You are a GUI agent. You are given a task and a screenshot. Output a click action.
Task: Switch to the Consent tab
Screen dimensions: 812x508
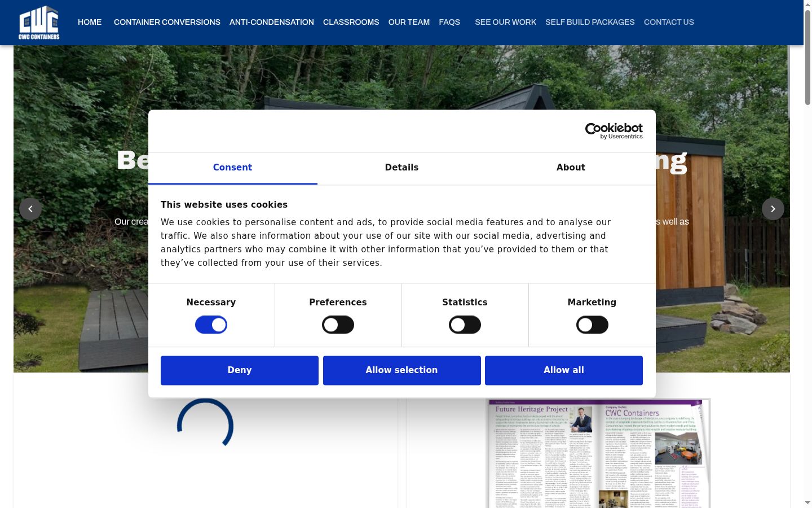point(232,168)
